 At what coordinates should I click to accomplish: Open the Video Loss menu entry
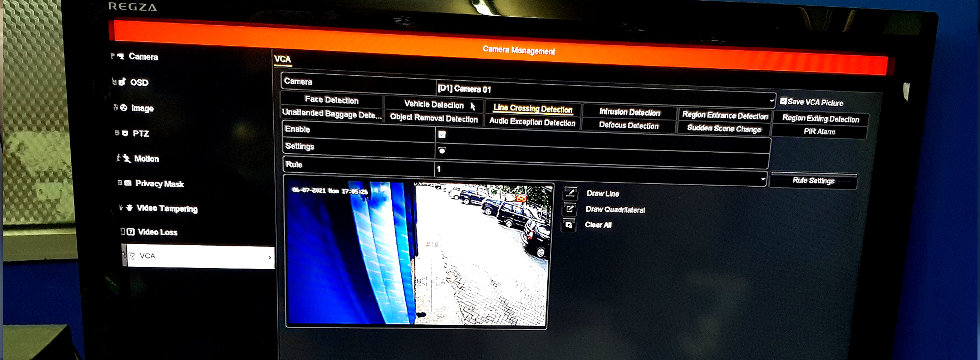tap(158, 232)
